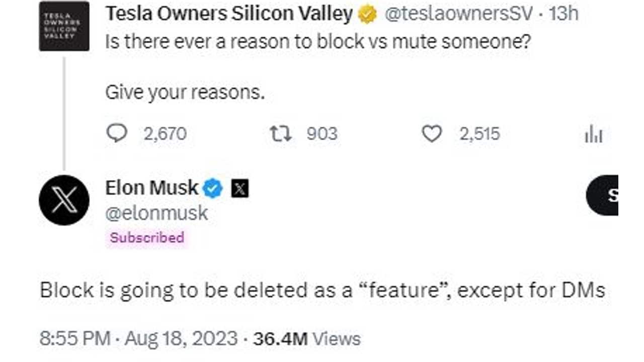The width and height of the screenshot is (644, 362).
Task: Like the Tesla Owners tweet with the heart icon
Action: (x=431, y=134)
